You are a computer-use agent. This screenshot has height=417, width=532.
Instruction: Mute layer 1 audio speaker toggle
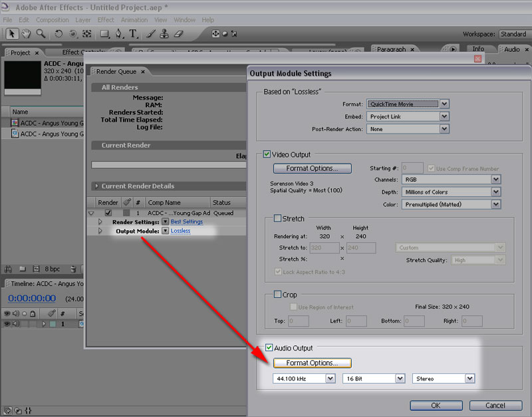[15, 324]
